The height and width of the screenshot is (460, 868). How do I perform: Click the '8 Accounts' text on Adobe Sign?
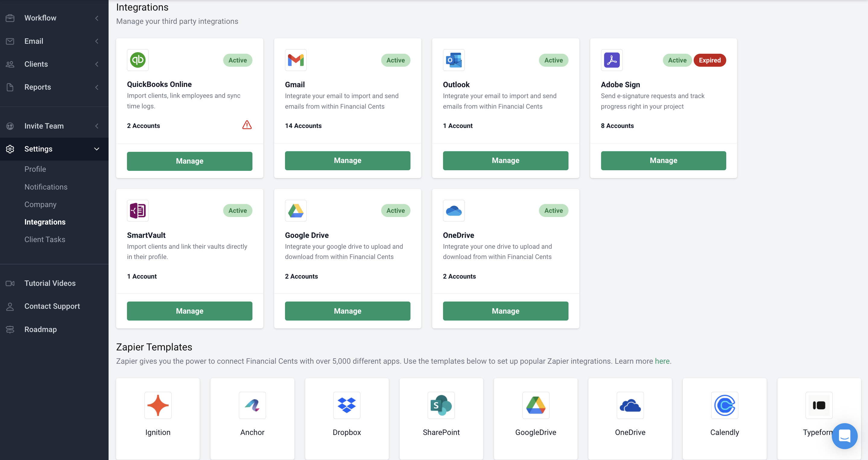pyautogui.click(x=617, y=126)
